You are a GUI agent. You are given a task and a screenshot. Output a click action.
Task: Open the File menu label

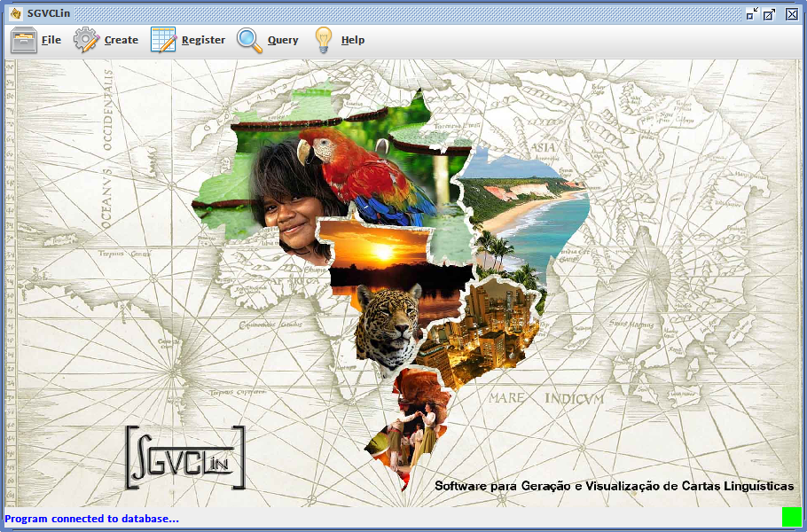click(51, 40)
